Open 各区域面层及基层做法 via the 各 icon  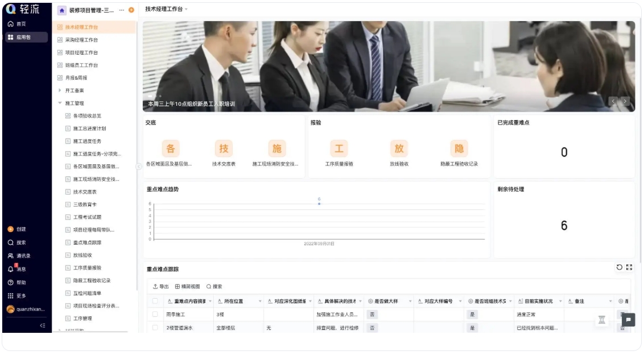pyautogui.click(x=171, y=148)
